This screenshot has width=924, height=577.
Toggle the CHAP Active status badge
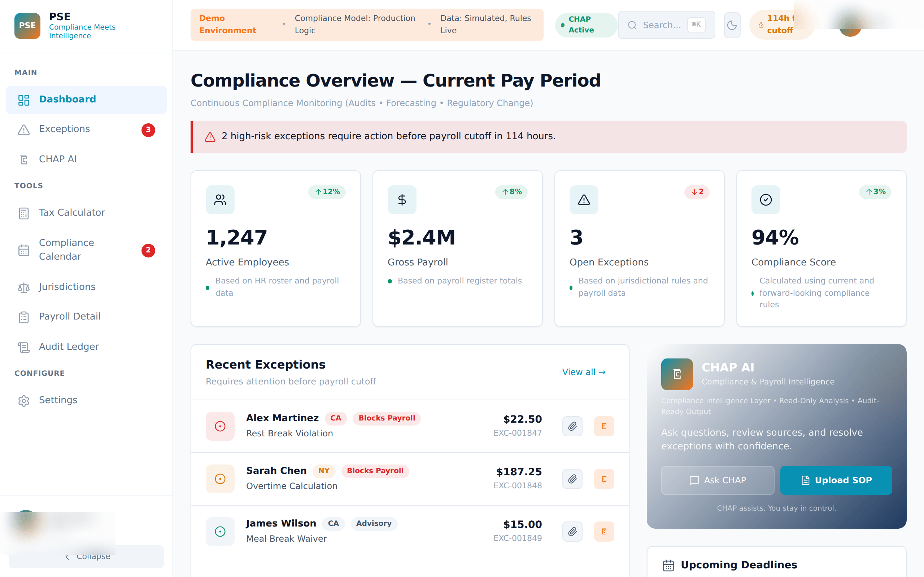pyautogui.click(x=585, y=25)
